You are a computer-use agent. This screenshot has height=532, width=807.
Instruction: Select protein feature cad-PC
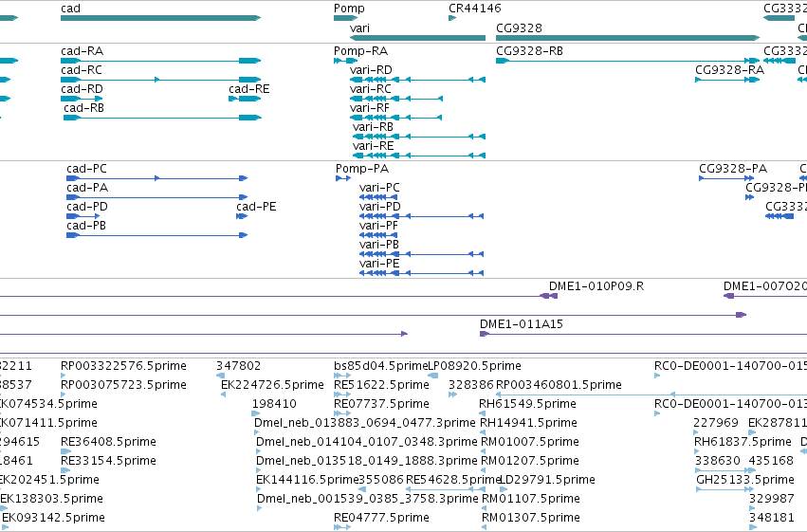(x=157, y=178)
